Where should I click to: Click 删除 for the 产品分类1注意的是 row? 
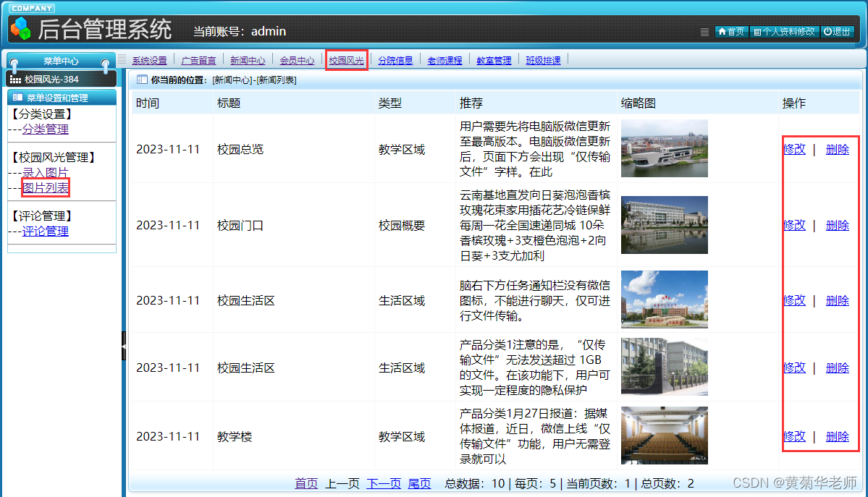pos(837,368)
